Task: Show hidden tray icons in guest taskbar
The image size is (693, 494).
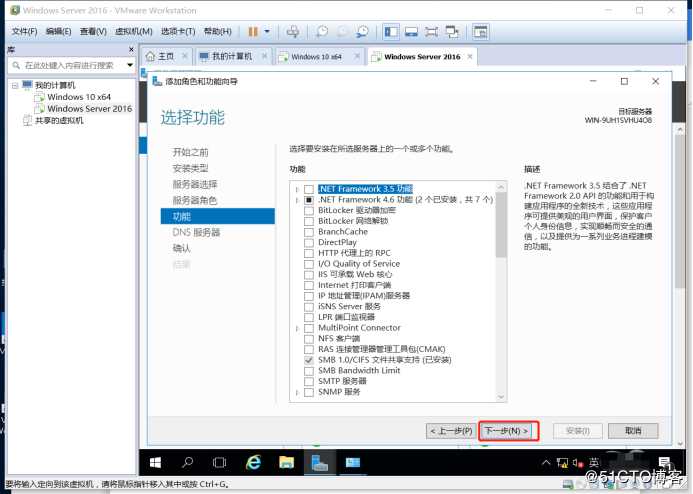Action: pos(546,463)
